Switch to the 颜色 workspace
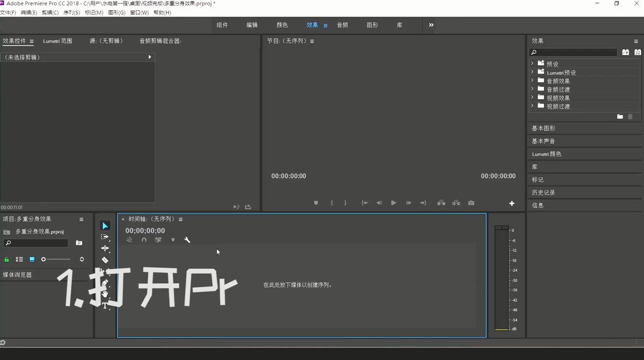The image size is (644, 360). (x=282, y=25)
